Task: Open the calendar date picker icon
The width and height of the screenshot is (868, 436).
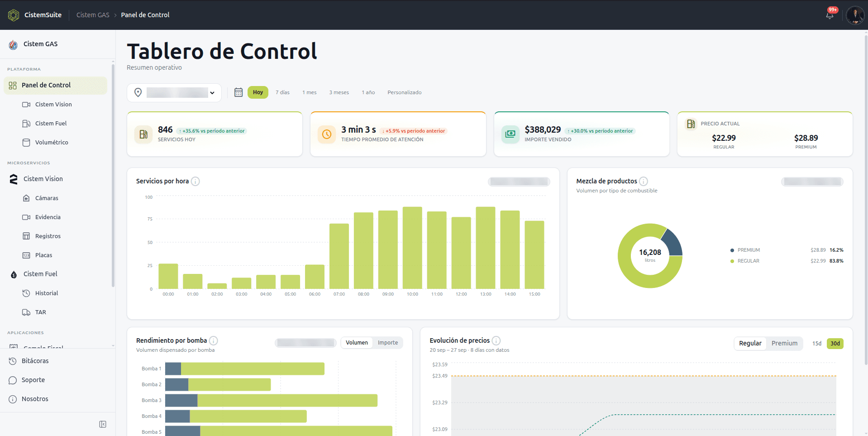Action: [238, 92]
